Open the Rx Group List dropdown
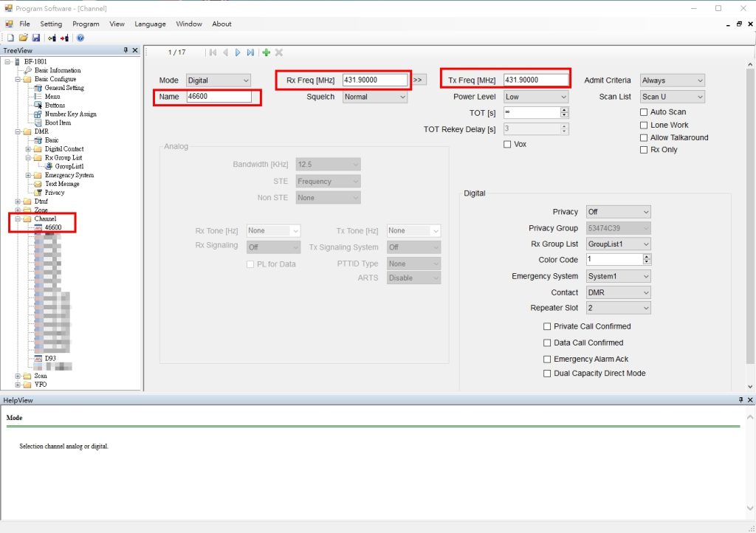Viewport: 756px width, 533px height. (x=619, y=244)
